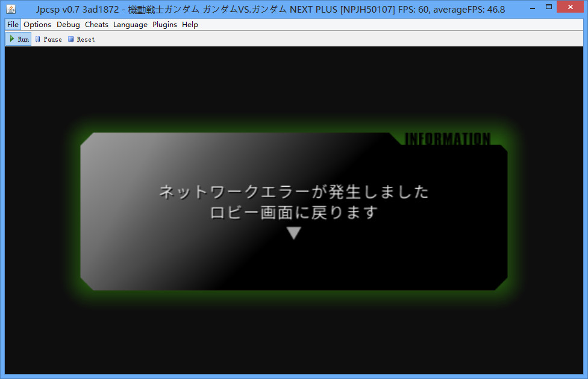588x379 pixels.
Task: Reset the emulator
Action: coord(81,39)
